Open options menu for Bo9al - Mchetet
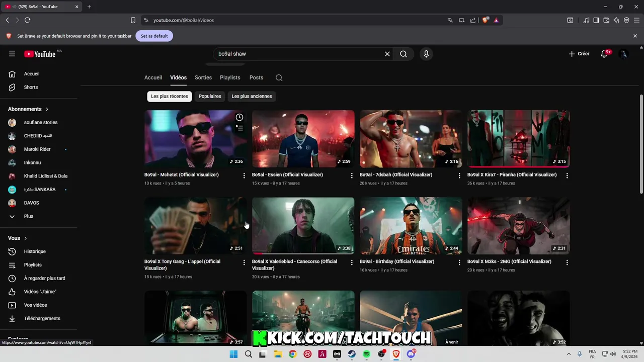This screenshot has width=644, height=362. (244, 175)
